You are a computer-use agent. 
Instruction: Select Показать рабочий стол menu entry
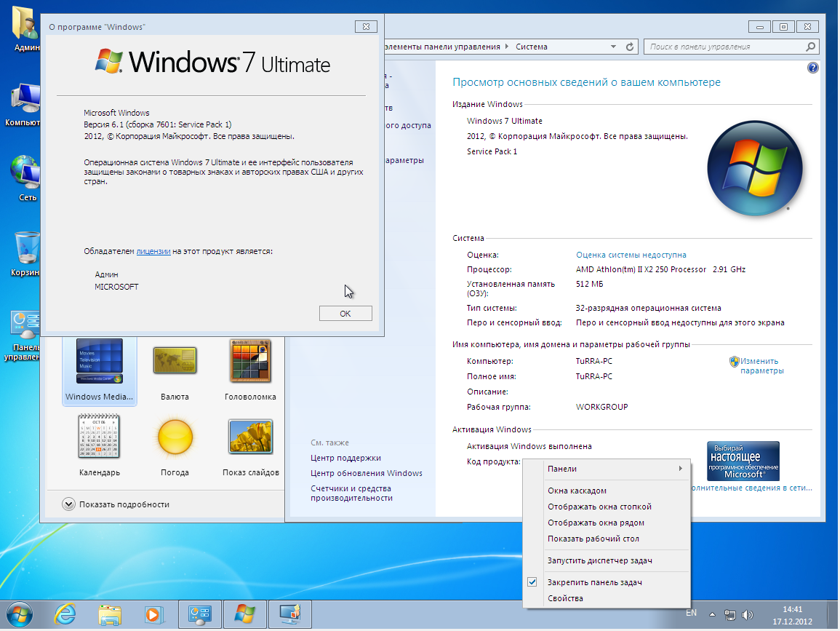[x=593, y=539]
